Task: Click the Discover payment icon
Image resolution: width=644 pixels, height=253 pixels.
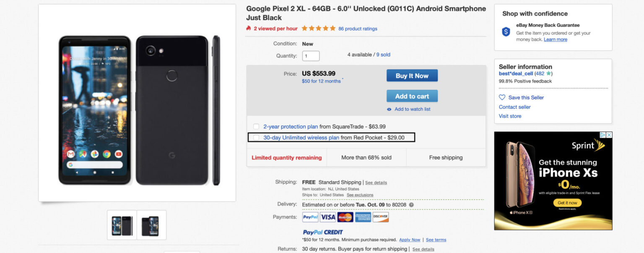Action: tap(380, 217)
